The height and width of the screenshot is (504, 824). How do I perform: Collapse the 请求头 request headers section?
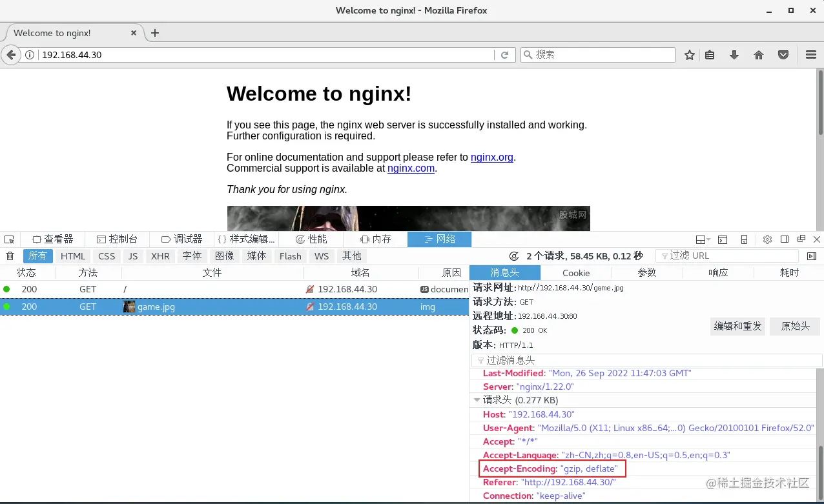(477, 400)
